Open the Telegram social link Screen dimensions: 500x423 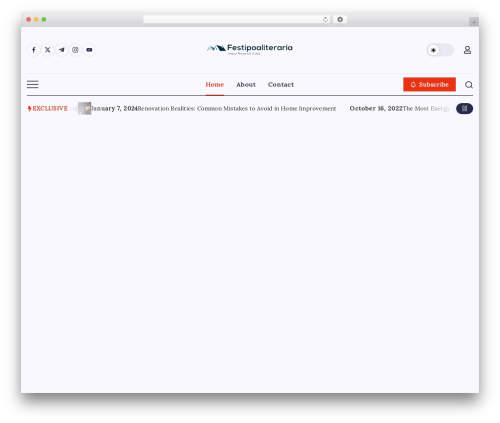(x=62, y=50)
